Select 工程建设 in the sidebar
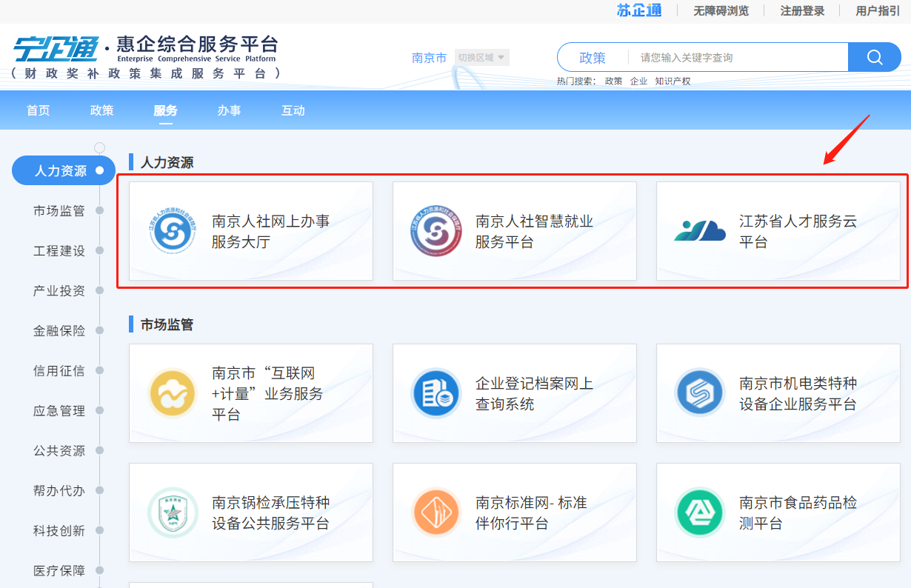 (59, 251)
